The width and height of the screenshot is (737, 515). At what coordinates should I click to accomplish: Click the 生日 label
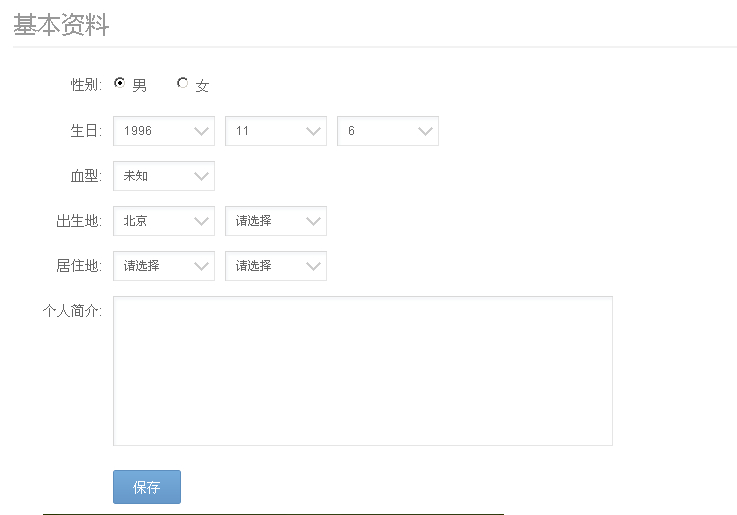tap(86, 131)
